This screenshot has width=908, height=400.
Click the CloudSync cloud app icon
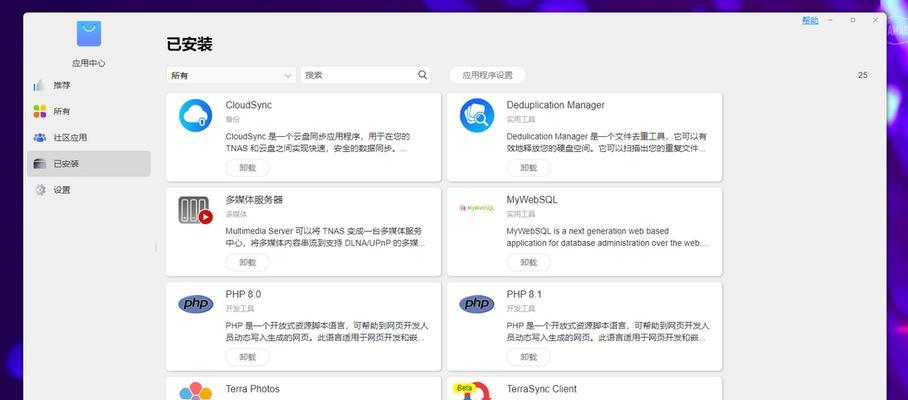tap(195, 115)
